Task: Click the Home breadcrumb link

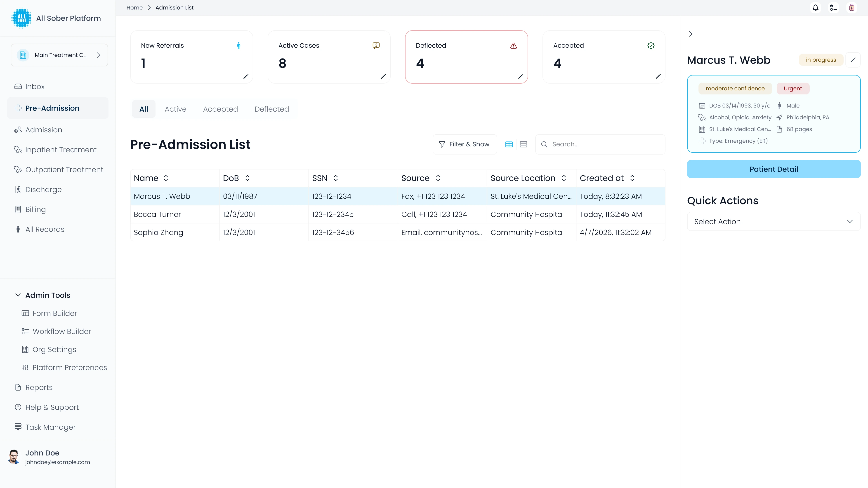Action: coord(134,8)
